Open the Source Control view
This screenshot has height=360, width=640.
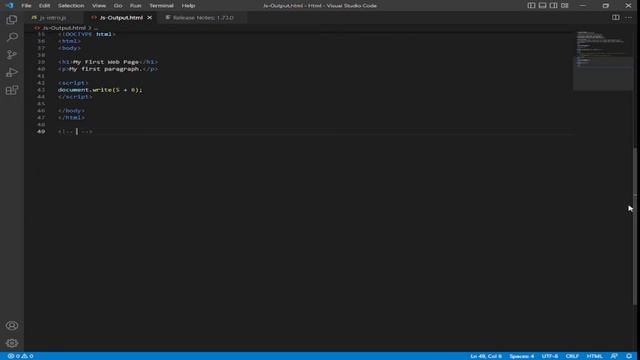(12, 55)
